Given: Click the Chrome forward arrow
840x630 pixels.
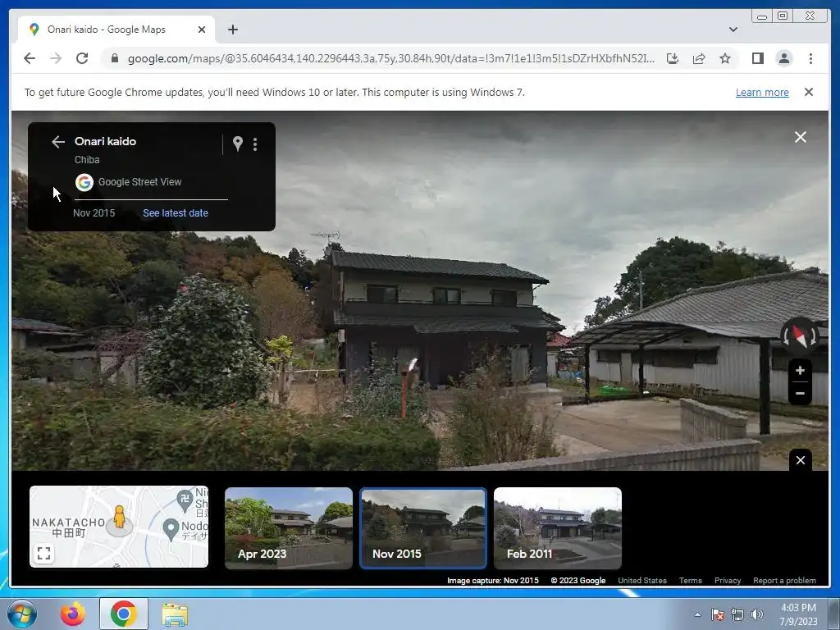Looking at the screenshot, I should click(x=56, y=58).
